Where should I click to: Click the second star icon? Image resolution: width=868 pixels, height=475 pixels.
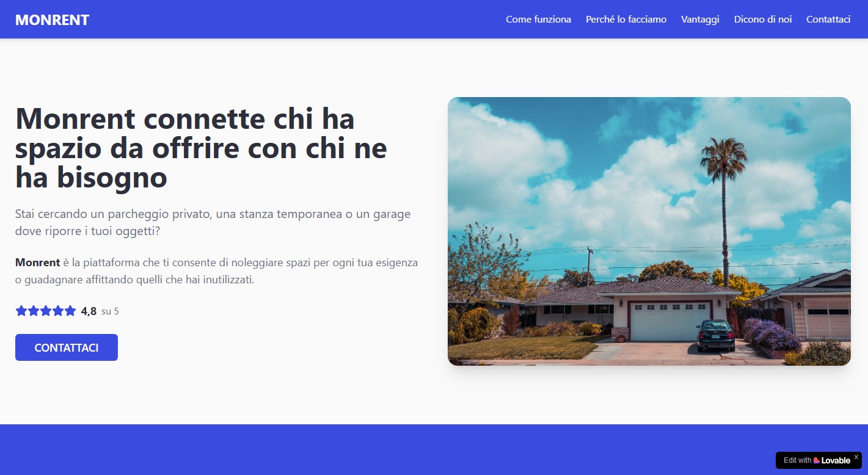pyautogui.click(x=33, y=310)
